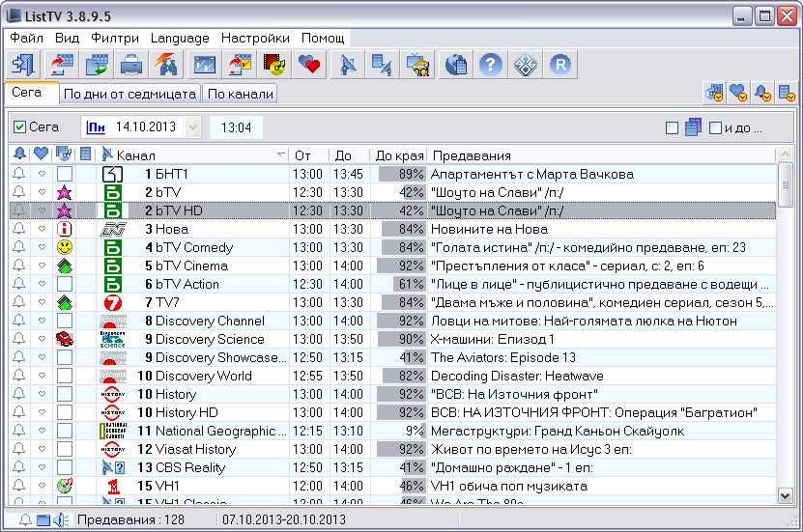Open the heart favorites filter dropdown button

738,93
